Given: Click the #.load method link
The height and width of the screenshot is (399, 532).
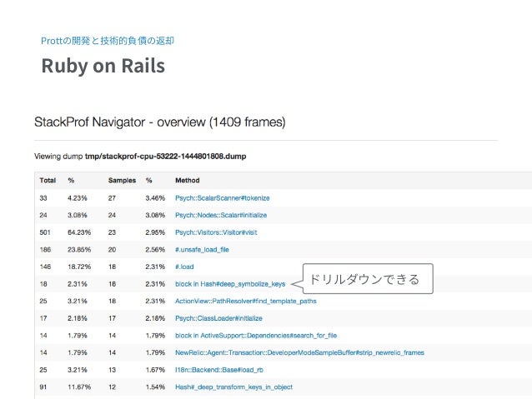Looking at the screenshot, I should (x=184, y=267).
